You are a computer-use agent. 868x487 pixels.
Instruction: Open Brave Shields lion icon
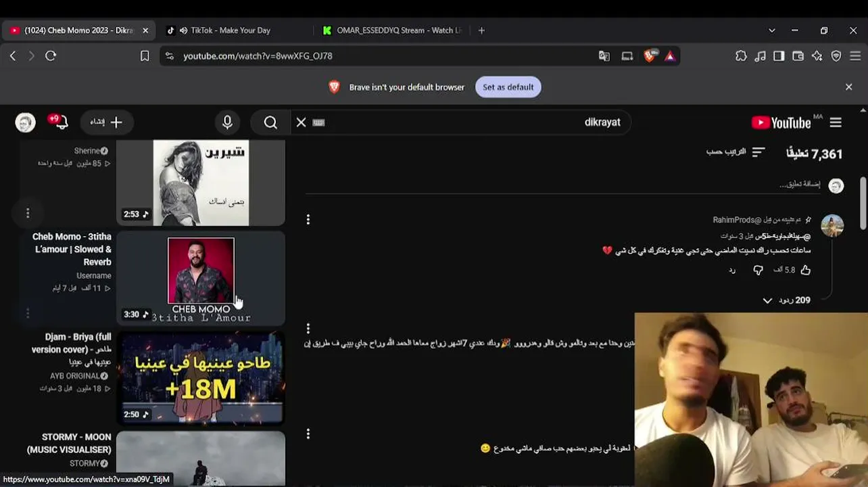650,56
